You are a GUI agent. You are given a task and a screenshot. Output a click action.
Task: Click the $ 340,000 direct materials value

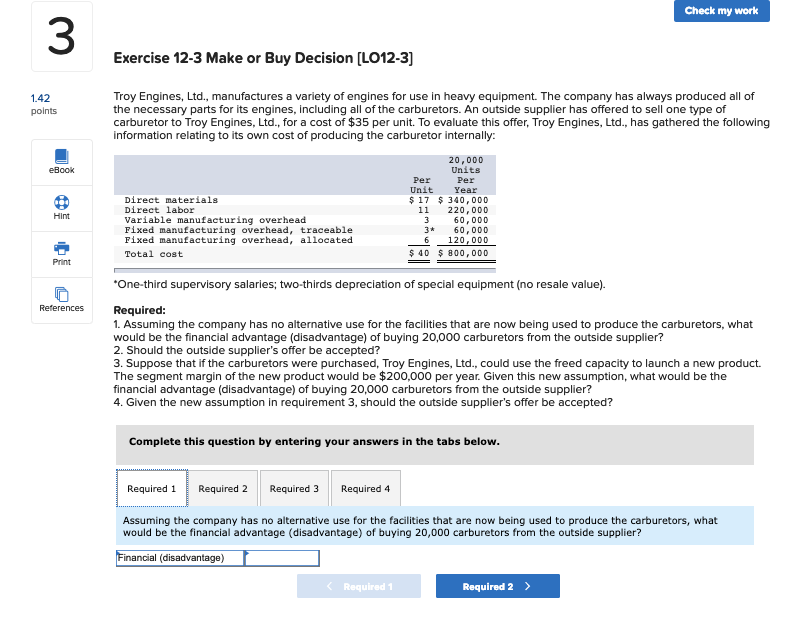coord(463,200)
